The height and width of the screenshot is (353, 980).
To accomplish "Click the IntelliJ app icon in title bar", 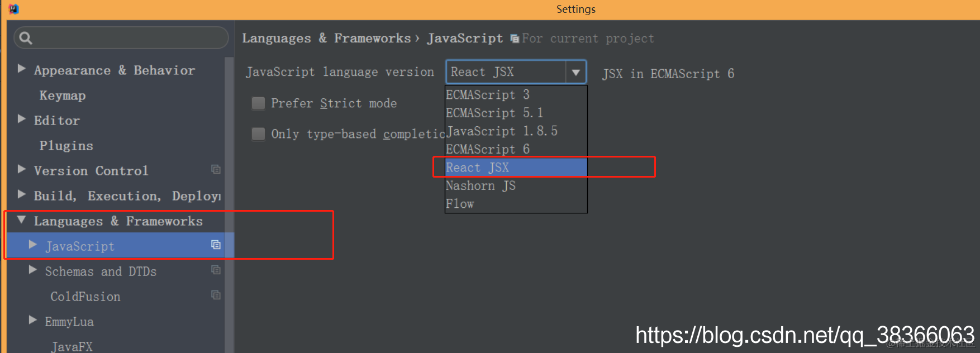I will (13, 9).
